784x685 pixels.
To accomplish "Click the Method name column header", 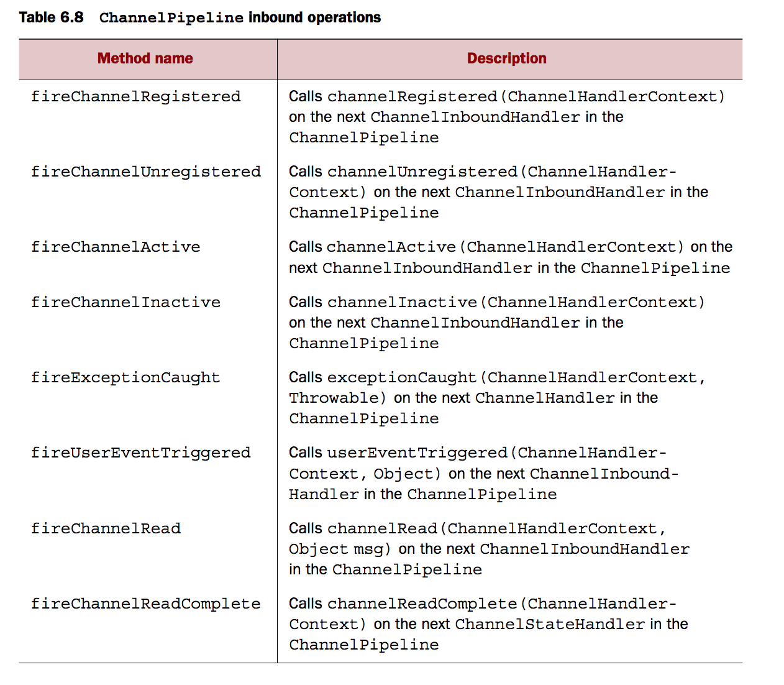I will tap(145, 58).
